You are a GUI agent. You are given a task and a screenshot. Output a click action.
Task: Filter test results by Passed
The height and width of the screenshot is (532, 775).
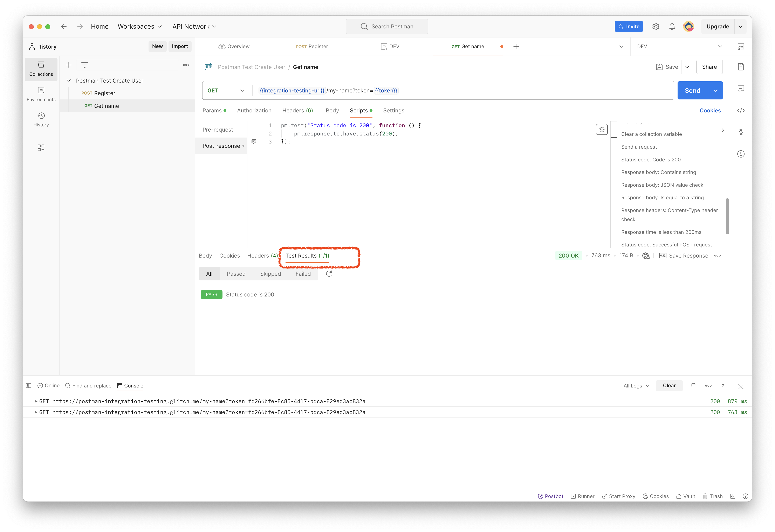click(x=236, y=274)
